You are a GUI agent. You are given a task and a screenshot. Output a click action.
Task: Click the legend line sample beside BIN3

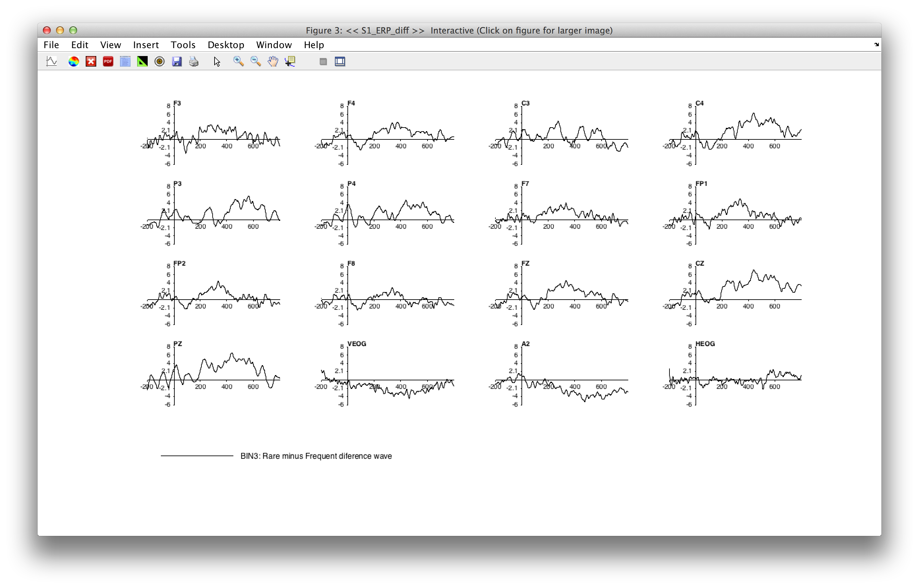(197, 456)
